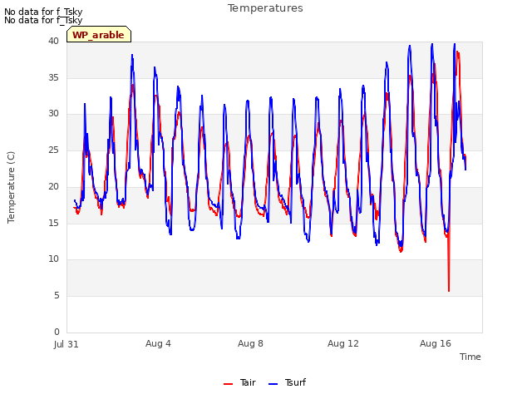Click the Aug 16 tick label
Screen dimensions: 532x399
click(436, 343)
